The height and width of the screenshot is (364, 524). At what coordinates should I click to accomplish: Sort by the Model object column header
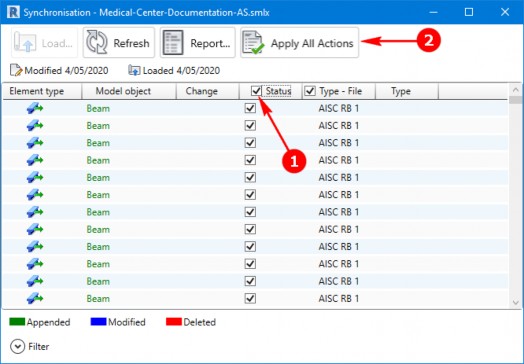[129, 91]
